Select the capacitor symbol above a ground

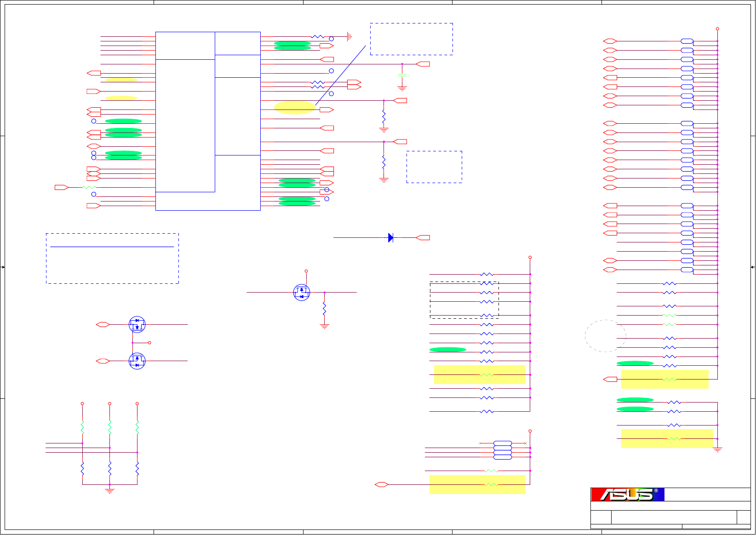click(402, 75)
